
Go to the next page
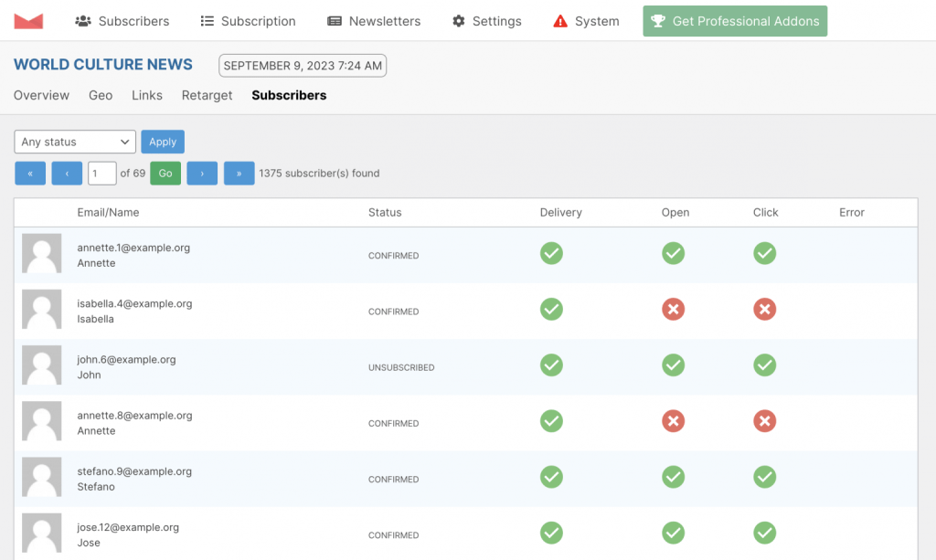click(202, 174)
